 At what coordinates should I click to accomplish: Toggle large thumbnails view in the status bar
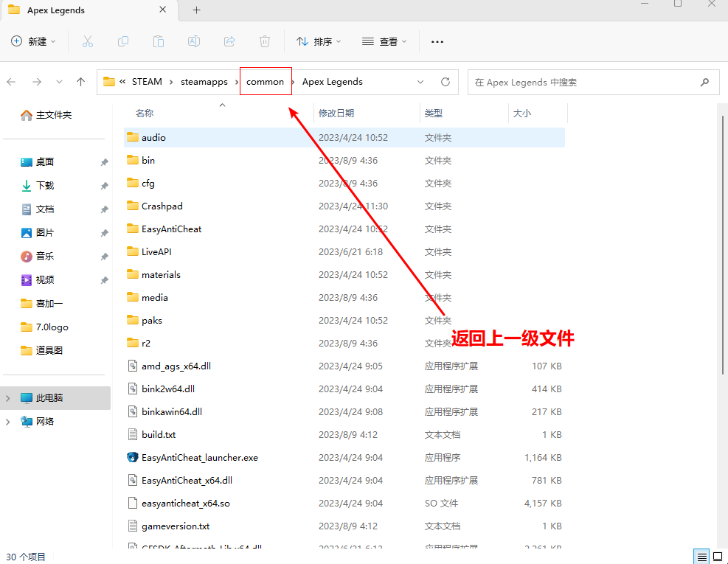pos(718,556)
